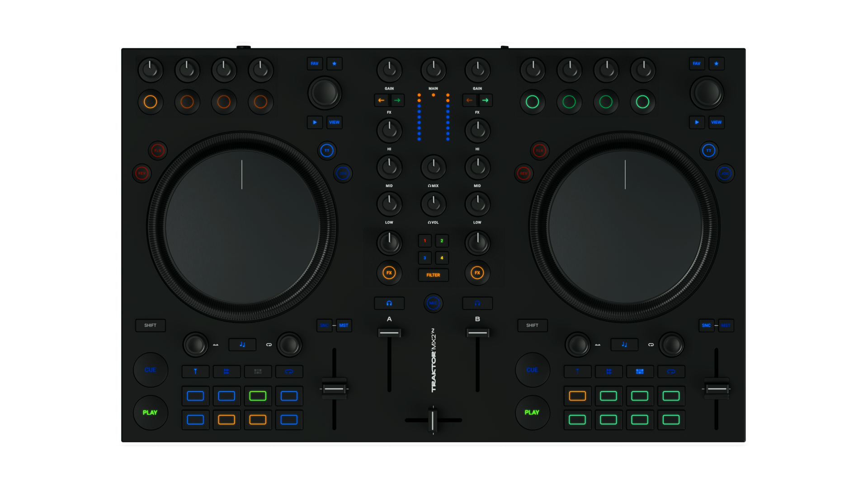
Task: Click the crossfader handle
Action: pos(433,420)
